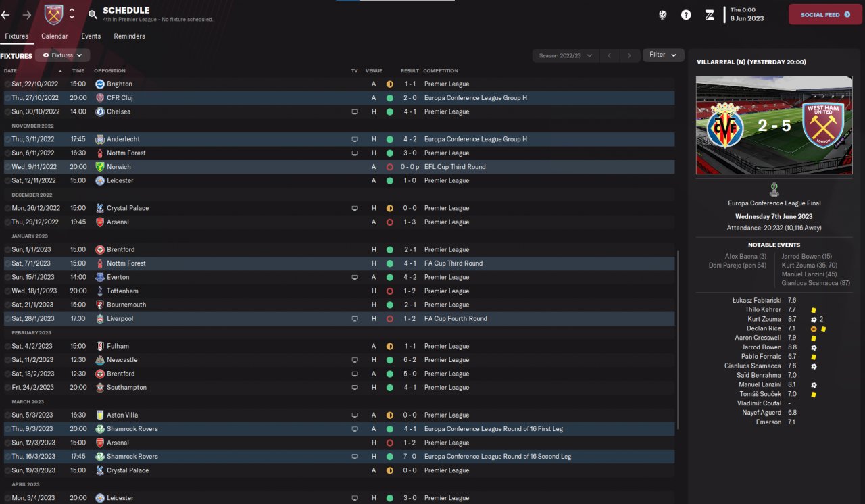Image resolution: width=865 pixels, height=504 pixels.
Task: Click the Villarreal crest in match preview
Action: pyautogui.click(x=726, y=125)
